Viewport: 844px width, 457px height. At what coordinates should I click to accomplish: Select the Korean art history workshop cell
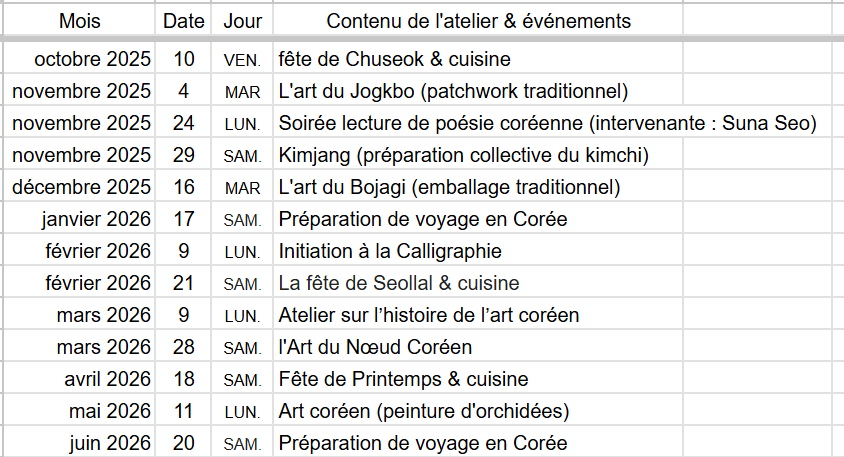[x=429, y=315]
